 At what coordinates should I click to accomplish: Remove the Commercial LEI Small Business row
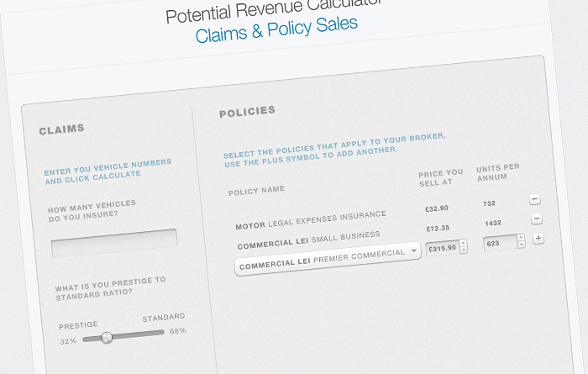pyautogui.click(x=537, y=219)
